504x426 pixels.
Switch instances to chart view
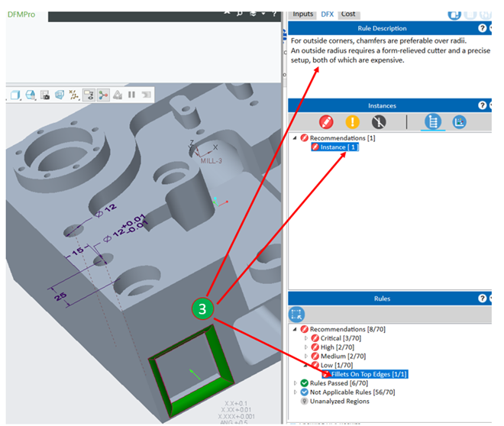(459, 122)
